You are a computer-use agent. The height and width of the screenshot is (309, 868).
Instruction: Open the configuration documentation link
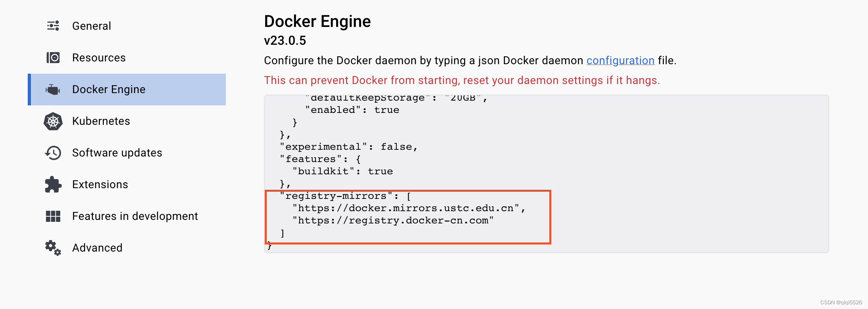point(620,60)
